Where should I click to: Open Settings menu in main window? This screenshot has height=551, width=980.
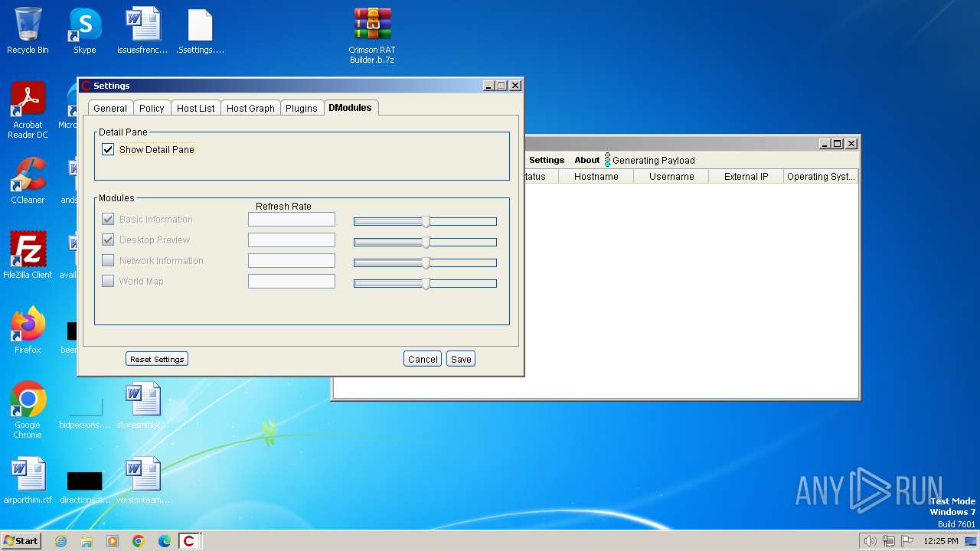pyautogui.click(x=547, y=160)
